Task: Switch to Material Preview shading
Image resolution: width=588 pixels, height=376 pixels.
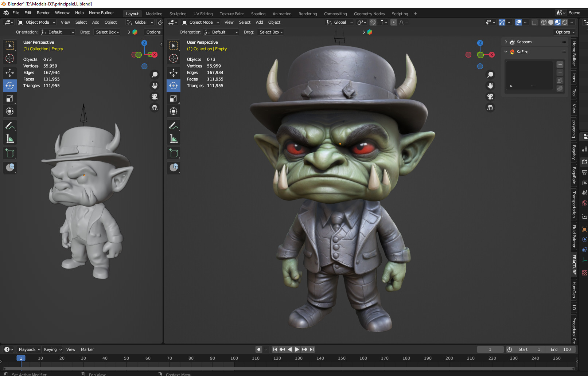Action: tap(558, 22)
